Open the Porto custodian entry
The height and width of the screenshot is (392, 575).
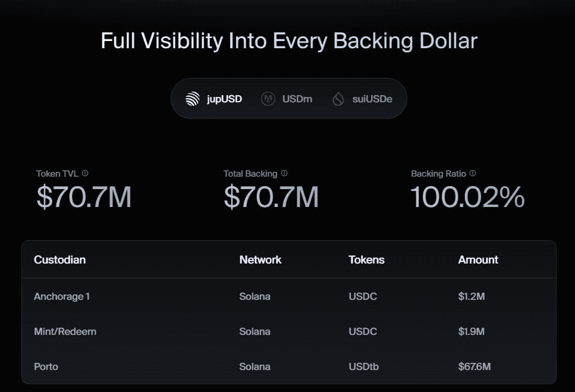click(46, 366)
